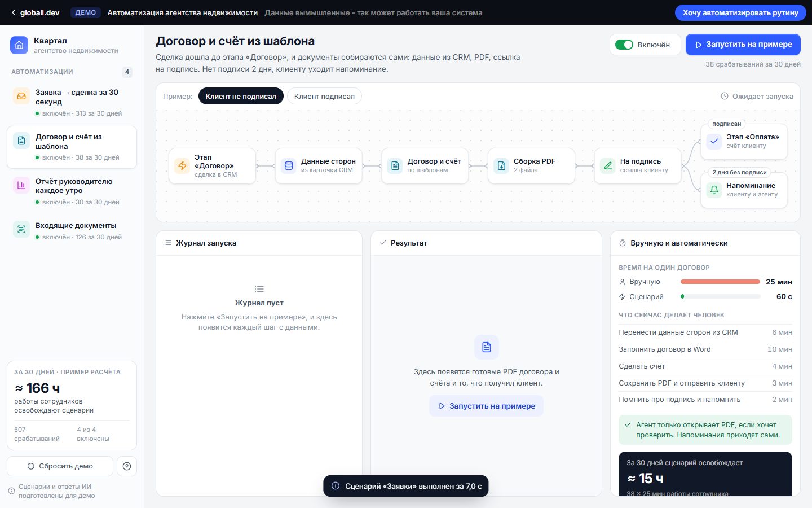This screenshot has height=508, width=812.
Task: Click the Перенести данные сторон из CRM row
Action: (705, 332)
